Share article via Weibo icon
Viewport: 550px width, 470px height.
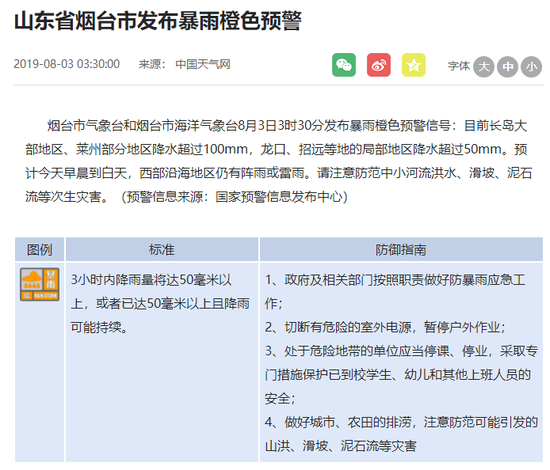pyautogui.click(x=379, y=65)
